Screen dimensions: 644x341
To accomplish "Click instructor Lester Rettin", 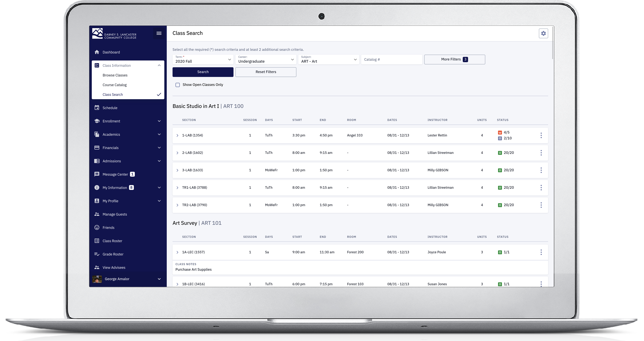I will pos(437,135).
